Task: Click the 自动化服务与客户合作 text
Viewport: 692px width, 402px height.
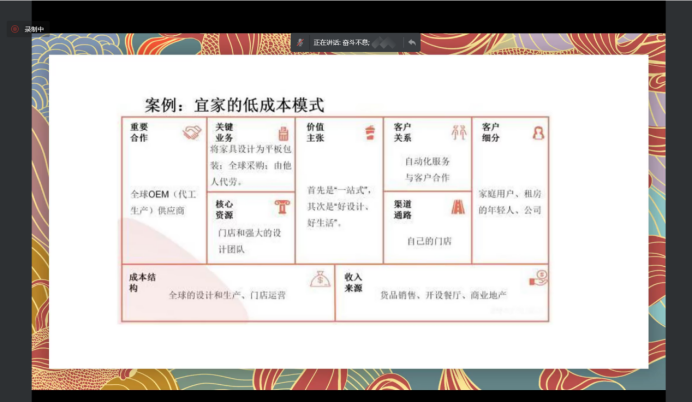Action: (x=427, y=169)
